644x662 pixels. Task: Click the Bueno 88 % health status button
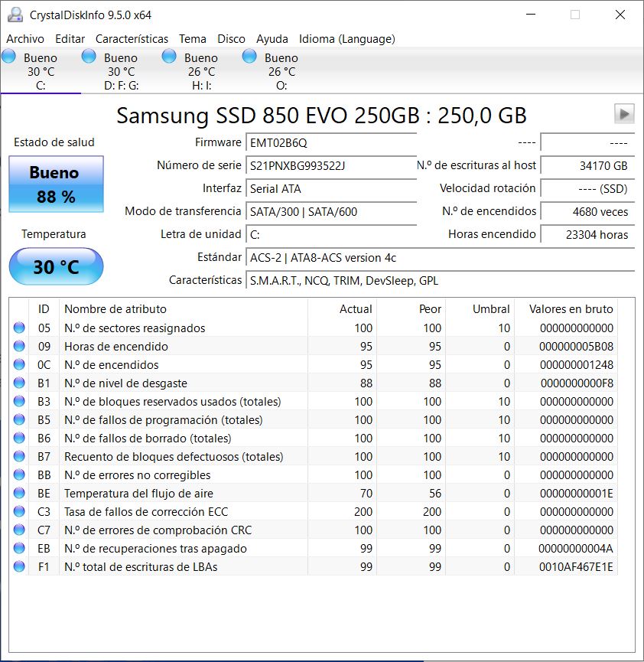pyautogui.click(x=56, y=184)
